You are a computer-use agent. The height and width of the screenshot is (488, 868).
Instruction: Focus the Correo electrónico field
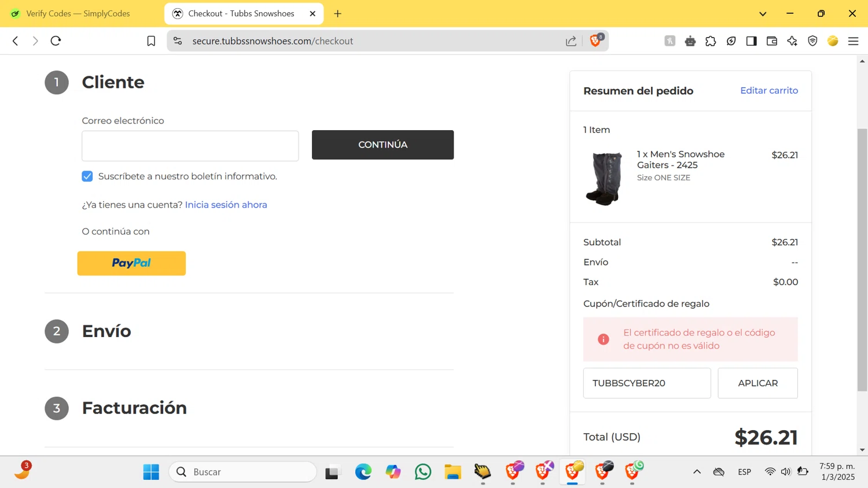(x=190, y=146)
